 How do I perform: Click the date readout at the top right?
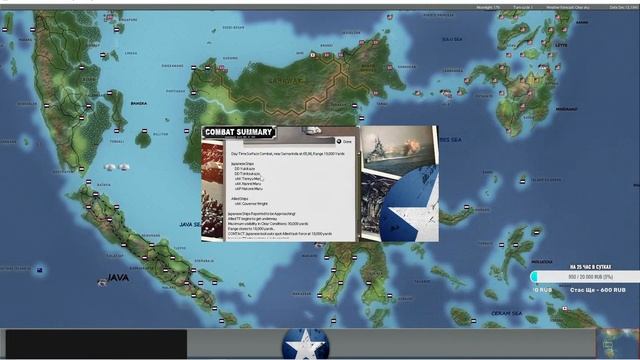(623, 7)
